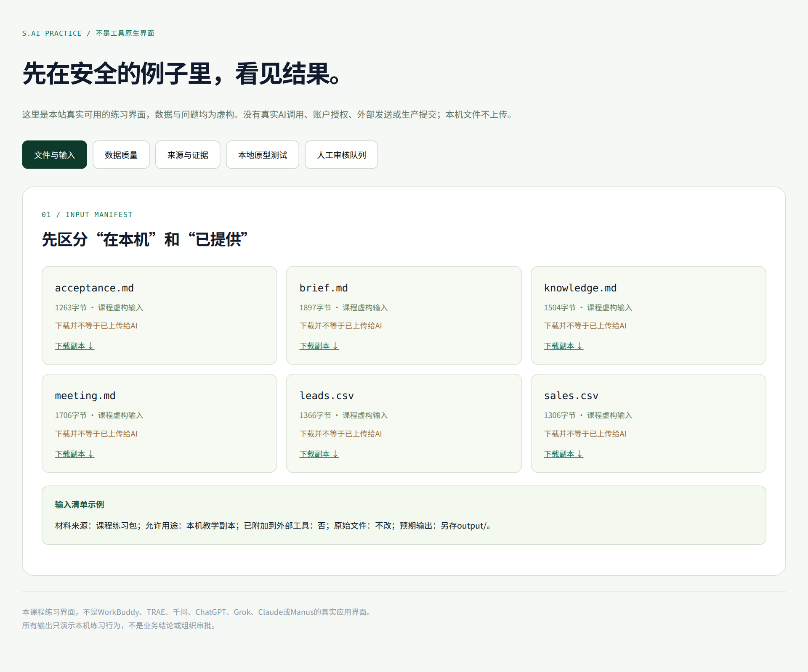808x672 pixels.
Task: Click the 1897字节 size text
Action: coord(315,308)
